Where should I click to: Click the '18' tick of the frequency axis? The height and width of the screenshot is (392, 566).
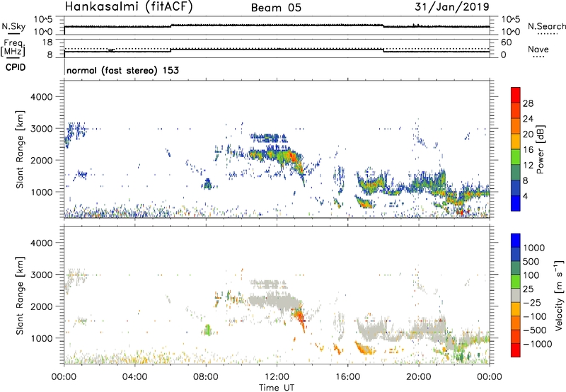click(x=47, y=42)
